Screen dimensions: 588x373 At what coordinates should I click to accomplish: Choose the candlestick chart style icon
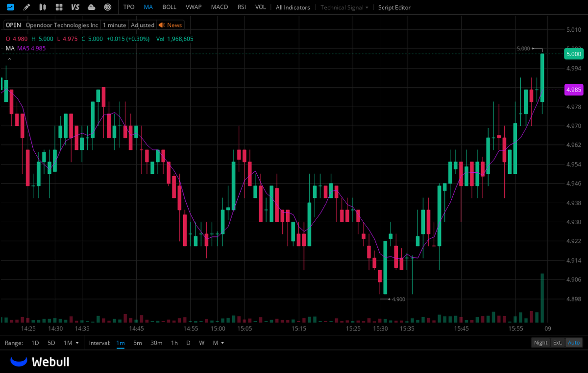[43, 7]
